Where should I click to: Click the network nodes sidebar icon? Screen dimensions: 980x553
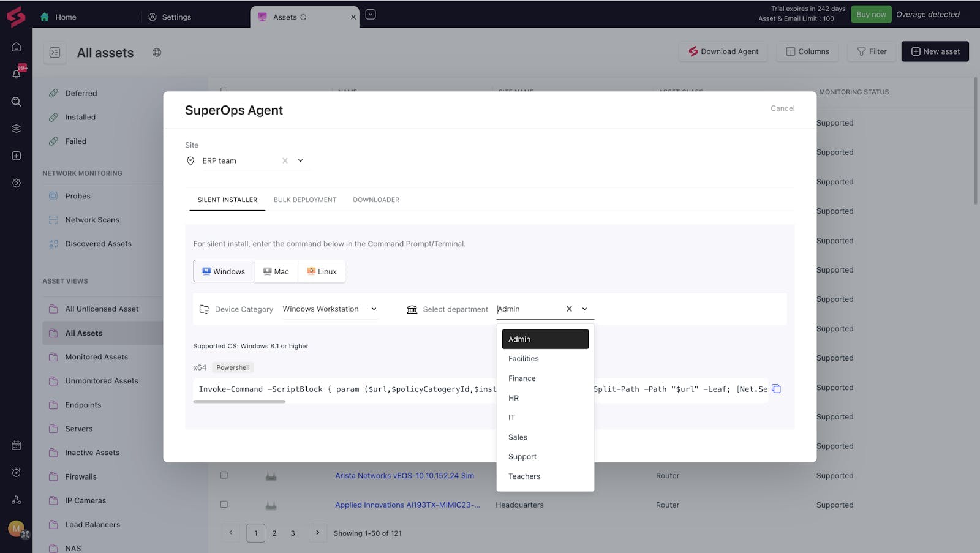pyautogui.click(x=17, y=500)
